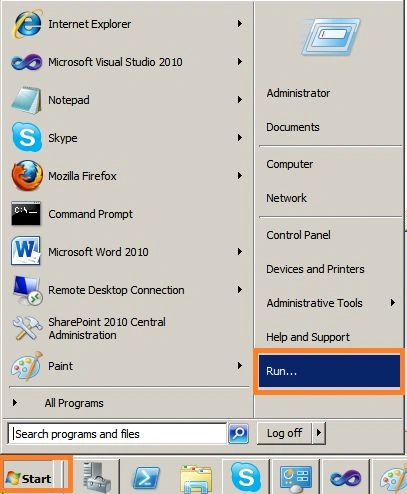
Task: Click the All Programs label
Action: pyautogui.click(x=74, y=403)
